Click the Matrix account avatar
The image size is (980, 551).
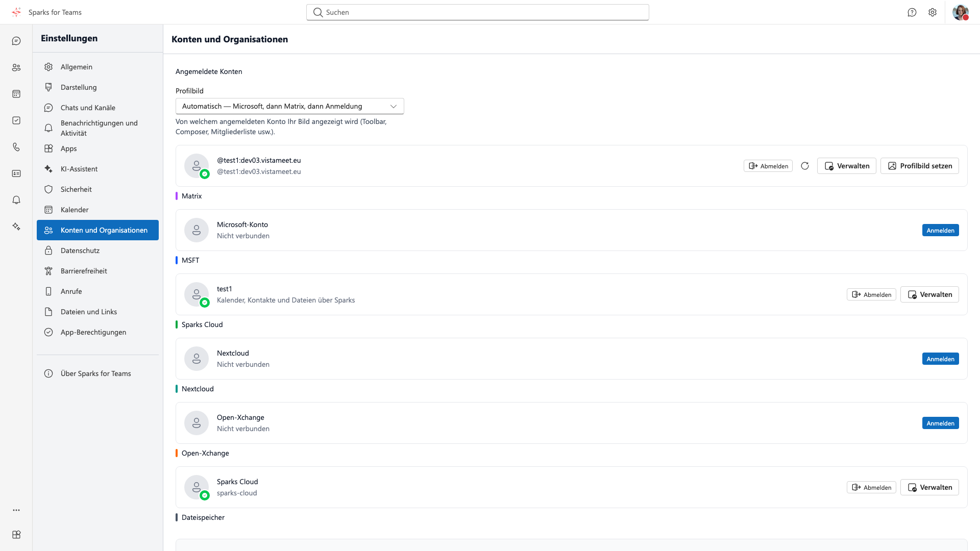(197, 166)
